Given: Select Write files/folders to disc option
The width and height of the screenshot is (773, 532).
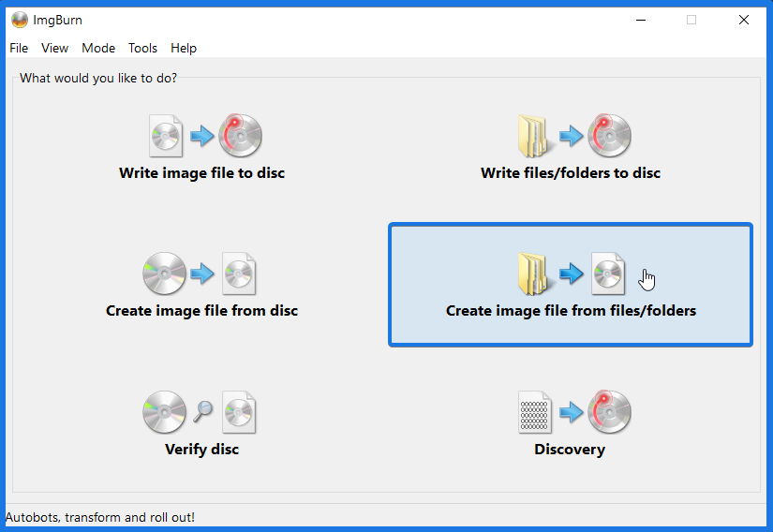Looking at the screenshot, I should [x=571, y=147].
